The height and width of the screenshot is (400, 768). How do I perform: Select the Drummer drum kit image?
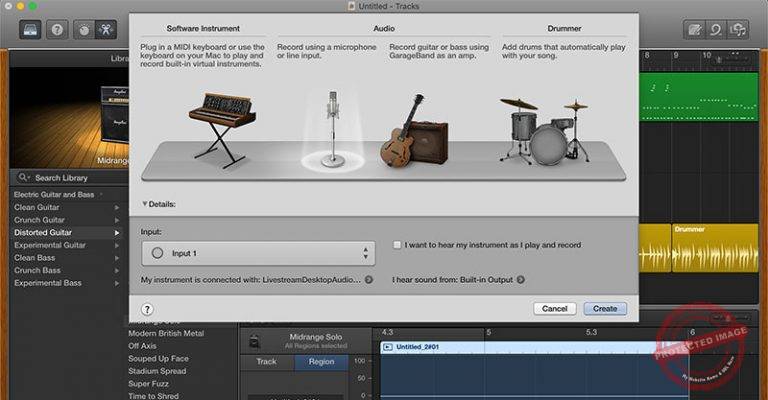[x=545, y=131]
